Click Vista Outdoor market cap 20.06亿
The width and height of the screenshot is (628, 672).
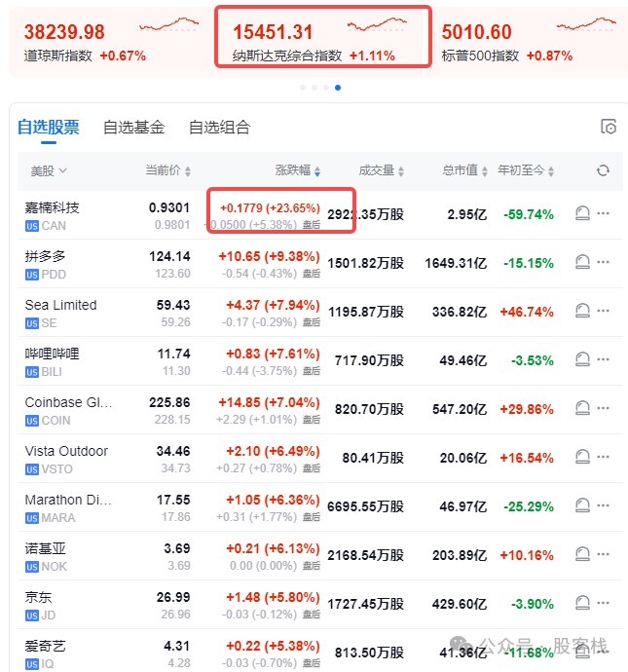[463, 458]
